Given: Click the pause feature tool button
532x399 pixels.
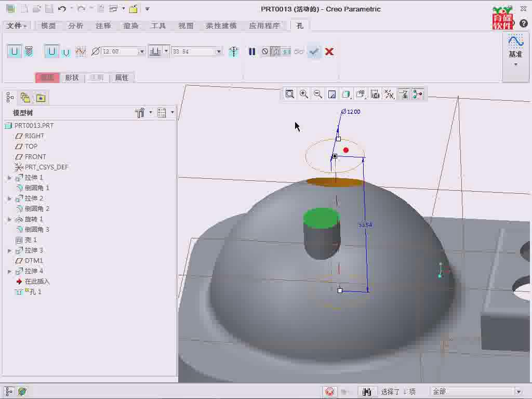Looking at the screenshot, I should [x=252, y=51].
